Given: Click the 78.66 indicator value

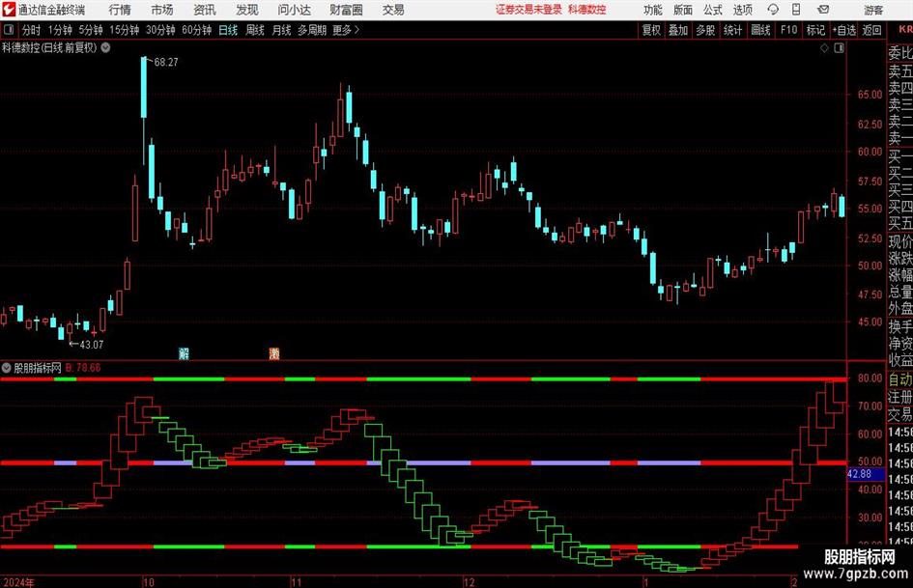Looking at the screenshot, I should (87, 367).
